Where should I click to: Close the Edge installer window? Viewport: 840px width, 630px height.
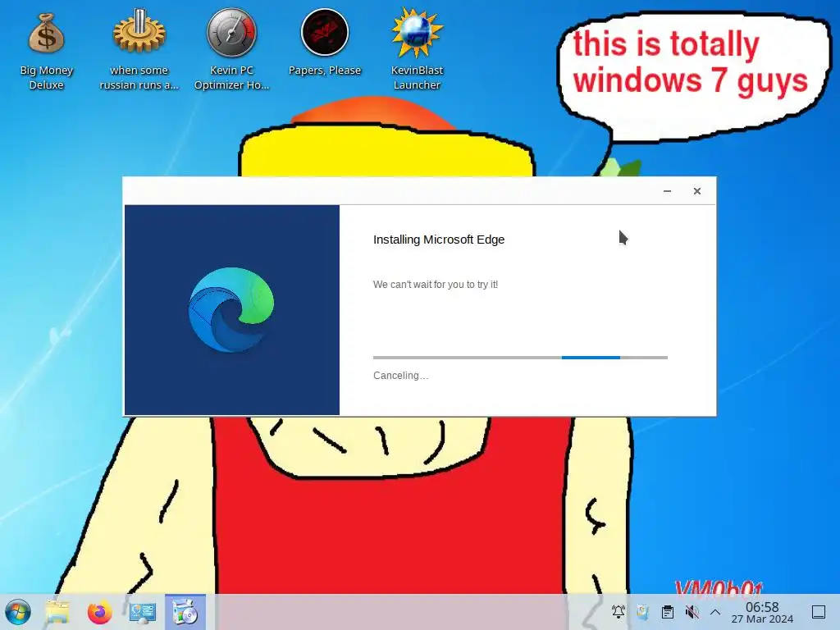click(697, 191)
